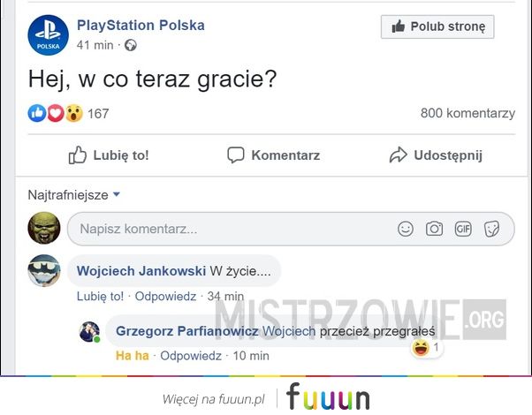Open Wojciech Jankowski's profile link
The width and height of the screenshot is (532, 415).
[x=141, y=271]
